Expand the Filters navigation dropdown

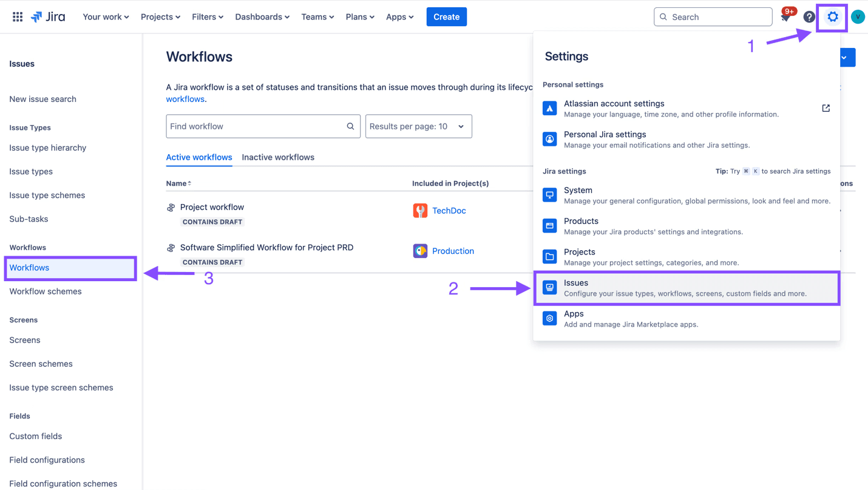(x=207, y=16)
